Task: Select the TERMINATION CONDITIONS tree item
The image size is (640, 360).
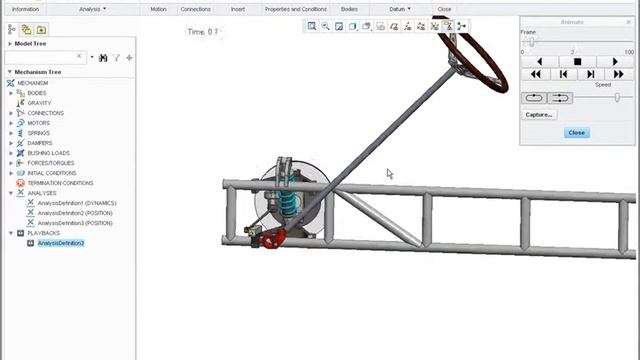Action: click(x=60, y=183)
